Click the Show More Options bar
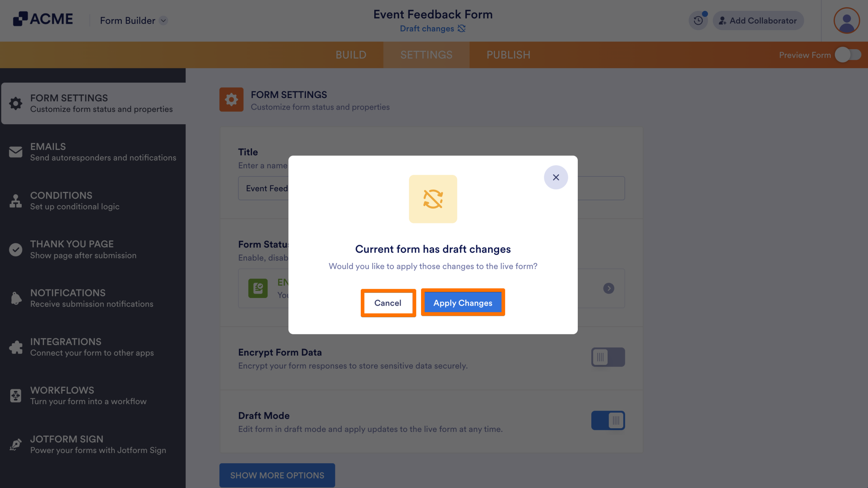The height and width of the screenshot is (488, 868). coord(277,475)
